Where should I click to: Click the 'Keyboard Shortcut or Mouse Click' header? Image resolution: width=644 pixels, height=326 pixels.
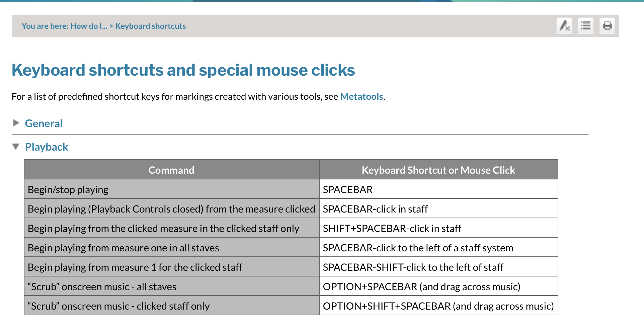point(438,170)
